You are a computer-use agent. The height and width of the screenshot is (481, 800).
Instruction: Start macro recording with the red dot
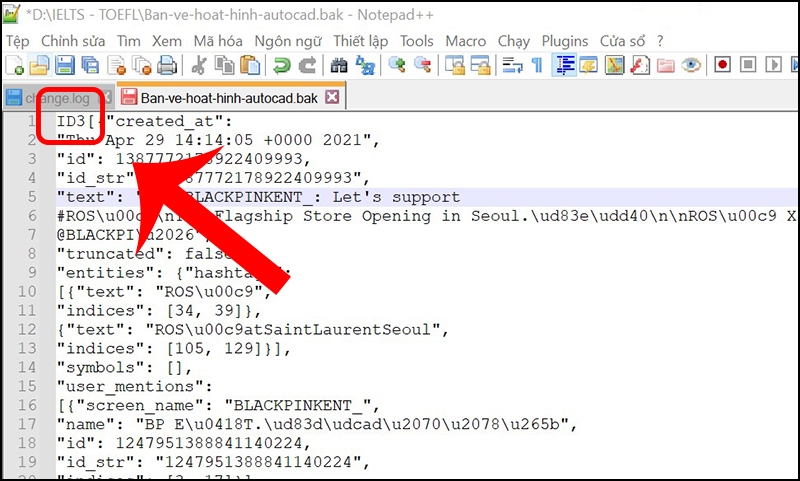722,65
